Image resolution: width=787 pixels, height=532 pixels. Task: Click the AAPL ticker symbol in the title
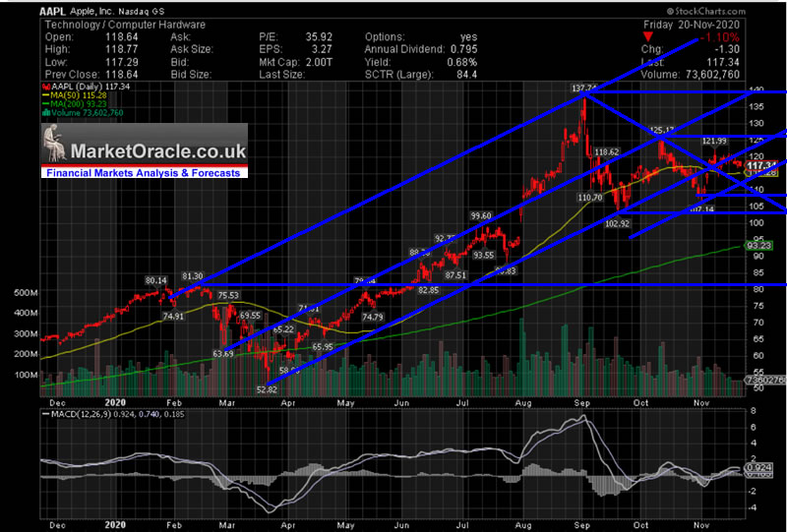click(52, 11)
